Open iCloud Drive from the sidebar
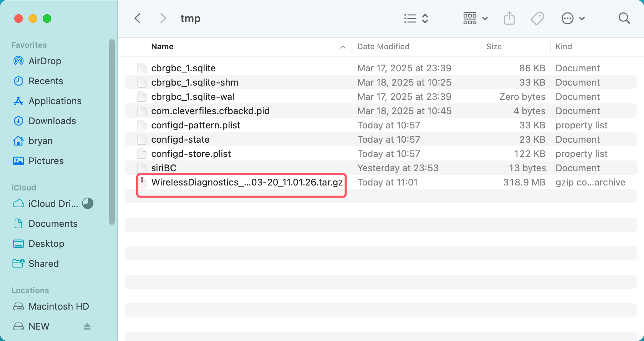This screenshot has width=644, height=341. point(53,204)
